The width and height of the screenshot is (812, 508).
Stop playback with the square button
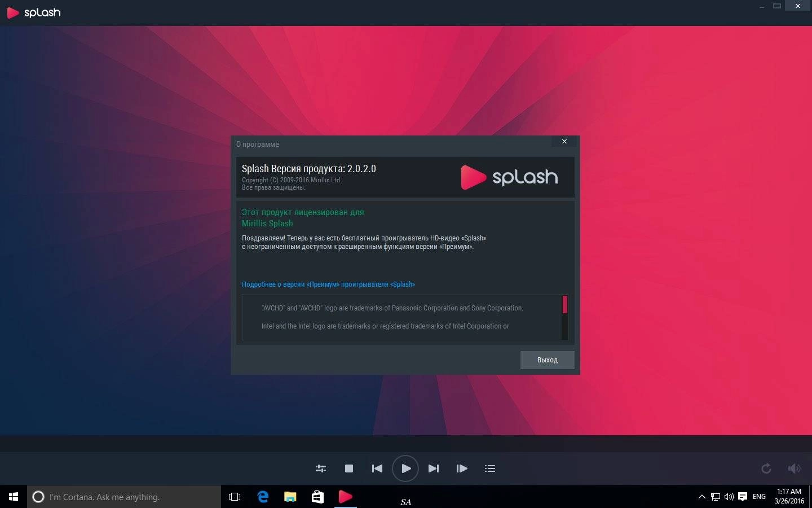[x=349, y=468]
